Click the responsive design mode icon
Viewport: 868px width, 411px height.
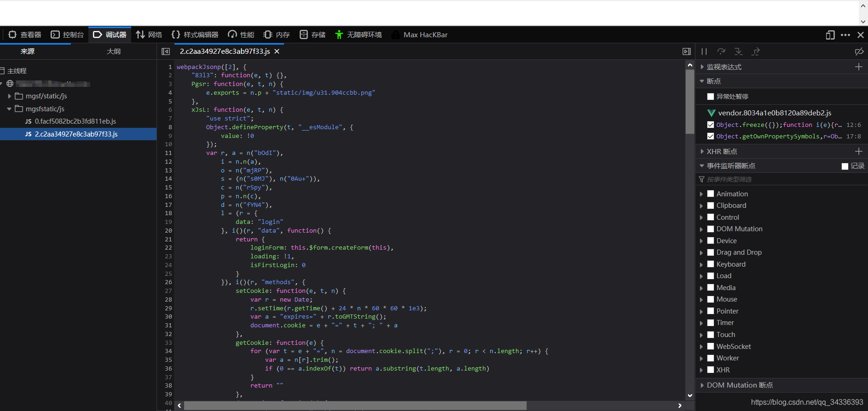click(x=830, y=35)
